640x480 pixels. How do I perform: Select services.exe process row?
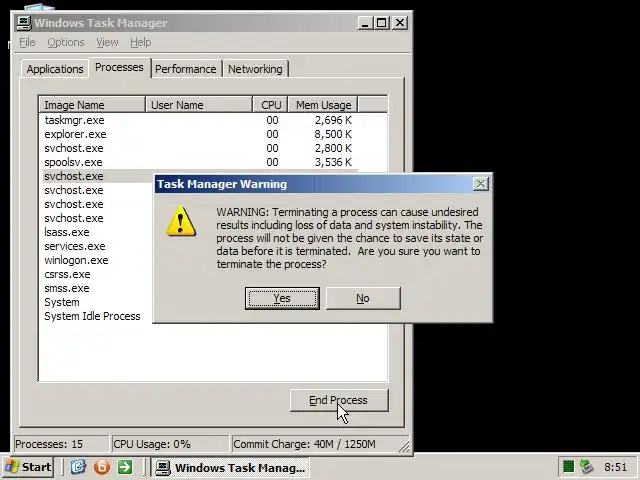point(98,246)
